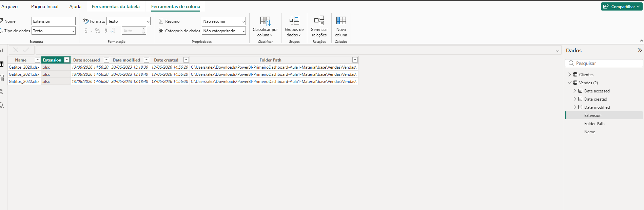Open the DAX query view from the sidebar
Screen dimensions: 644x210
coord(2,91)
